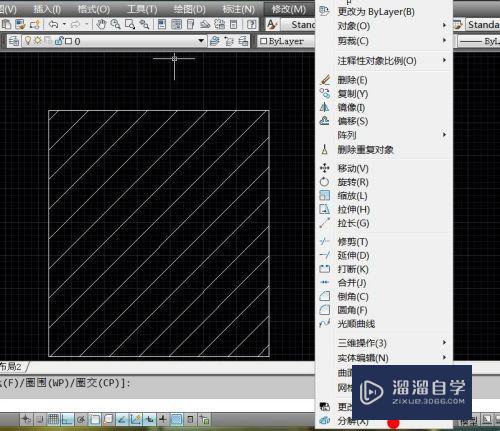The width and height of the screenshot is (500, 431).
Task: Open the QuickCalc calculator icon
Action: click(x=234, y=24)
